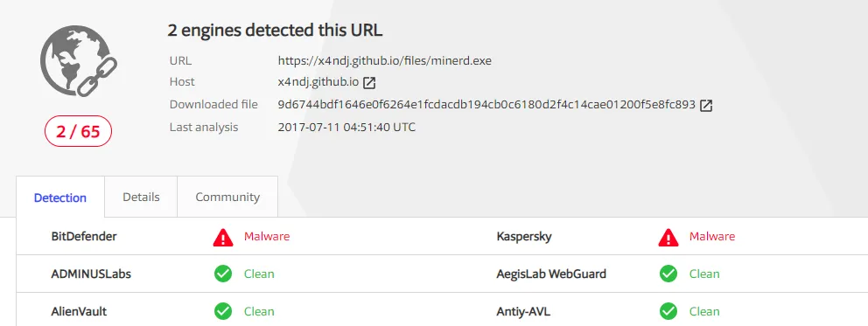Switch to the Details tab
Viewport: 868px width, 326px height.
click(x=141, y=197)
